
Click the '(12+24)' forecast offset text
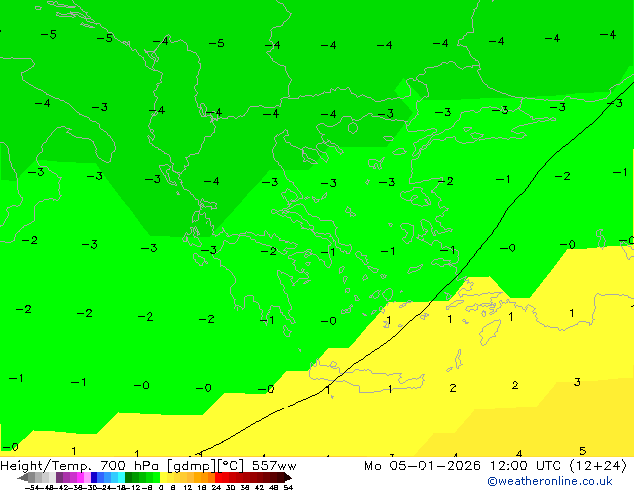(598, 466)
